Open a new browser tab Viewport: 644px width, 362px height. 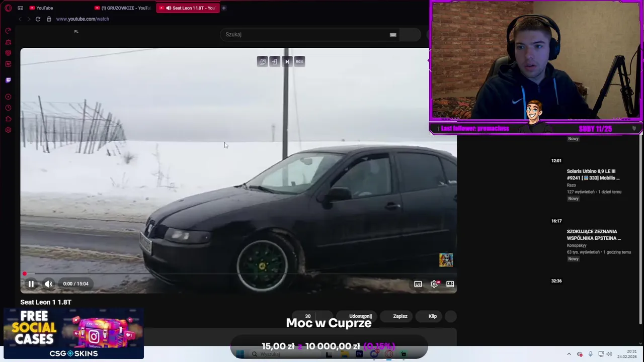click(x=224, y=8)
